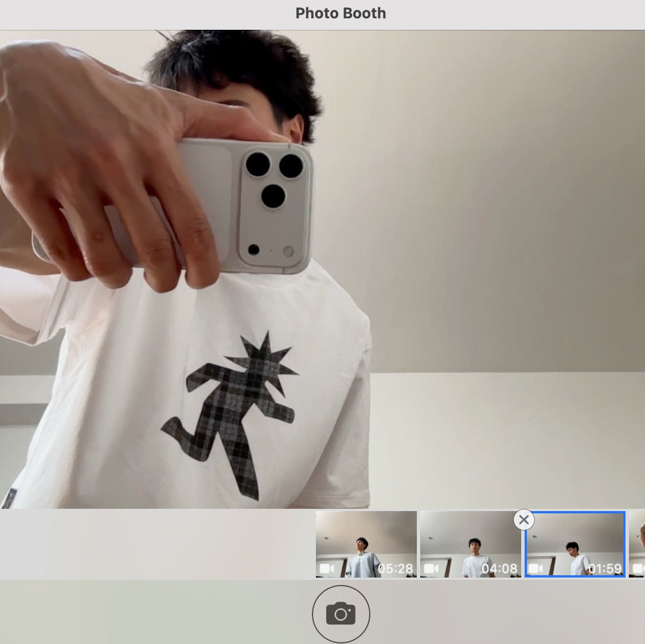Click the large live camera preview
645x644 pixels.
coord(322,269)
